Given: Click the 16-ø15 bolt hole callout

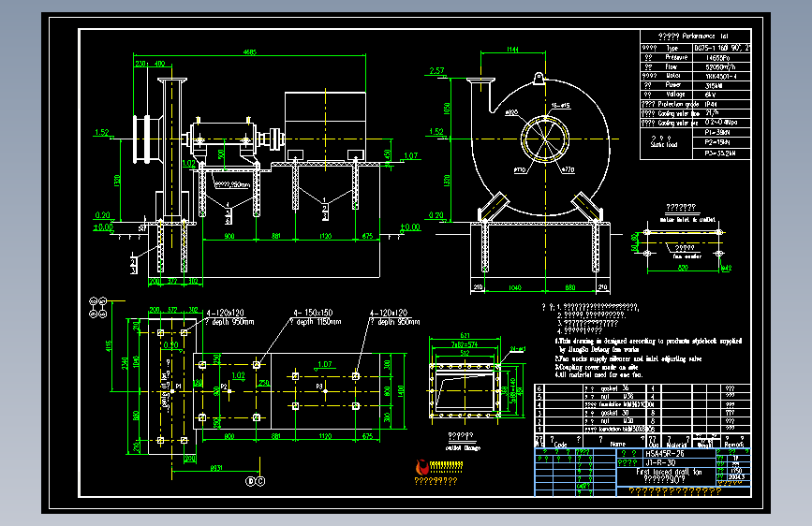Looking at the screenshot, I should [x=560, y=106].
